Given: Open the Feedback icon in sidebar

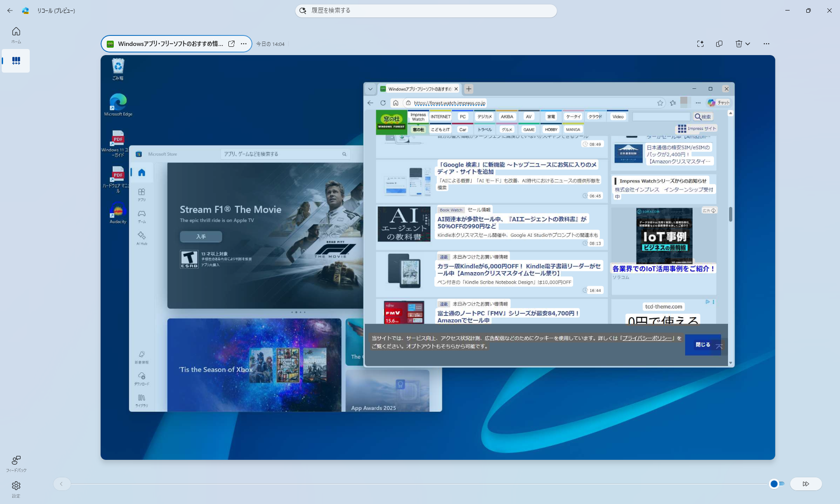Looking at the screenshot, I should [16, 460].
